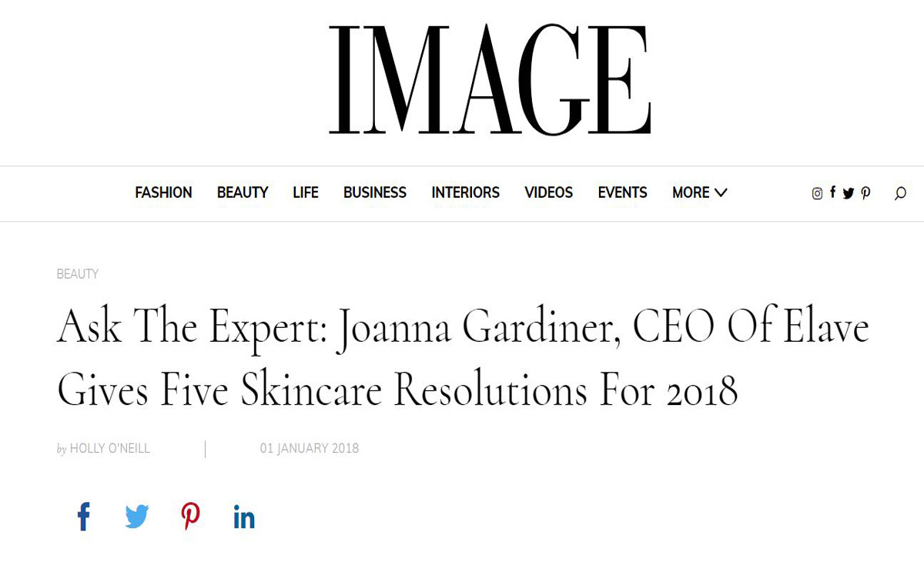Open Instagram icon in header
Screen dimensions: 924x562
pyautogui.click(x=817, y=193)
